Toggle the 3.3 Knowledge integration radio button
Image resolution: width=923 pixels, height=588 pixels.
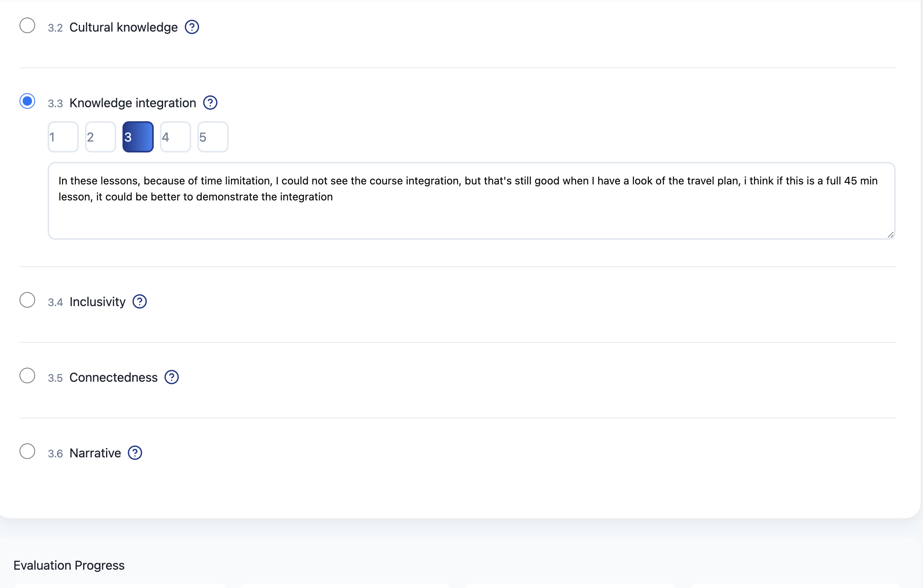coord(27,101)
